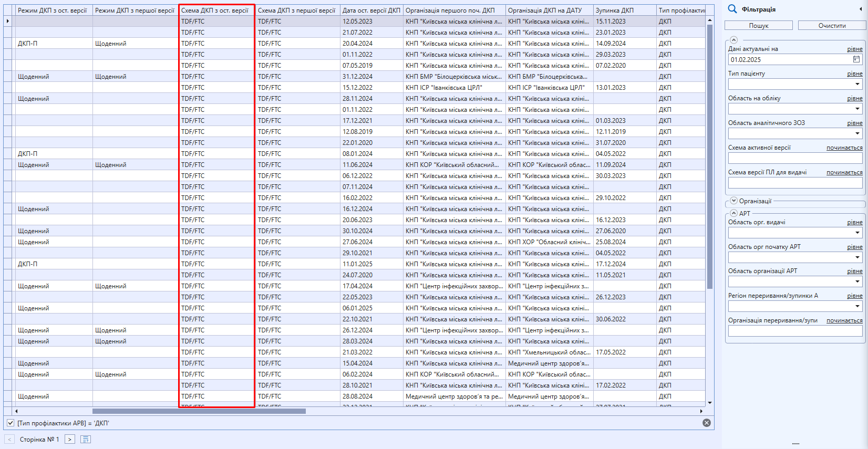Go to previous page with the < button
Image resolution: width=868 pixels, height=449 pixels.
tap(9, 439)
